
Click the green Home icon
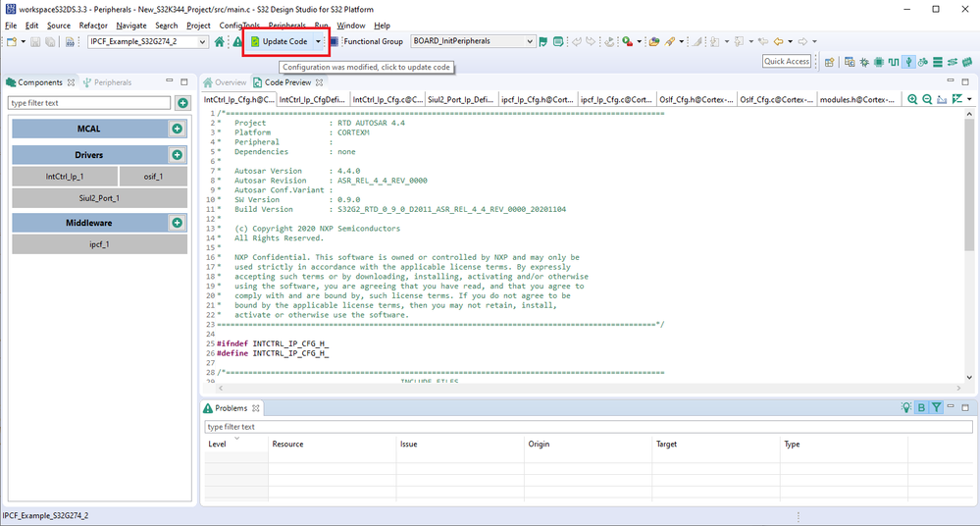(220, 41)
